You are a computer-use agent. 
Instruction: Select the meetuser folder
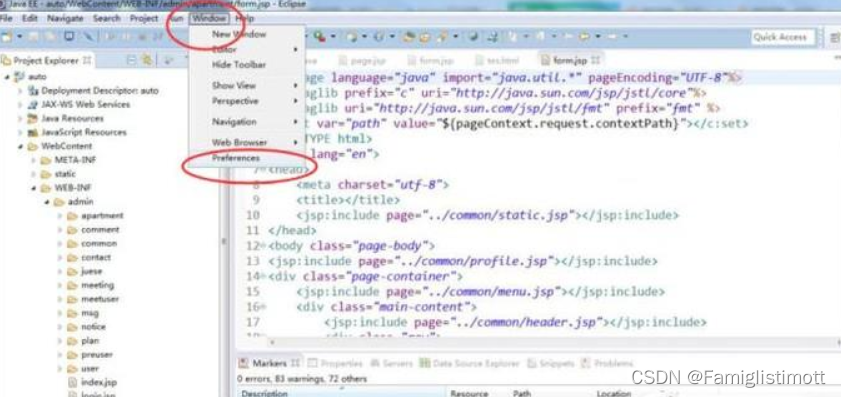coord(100,299)
